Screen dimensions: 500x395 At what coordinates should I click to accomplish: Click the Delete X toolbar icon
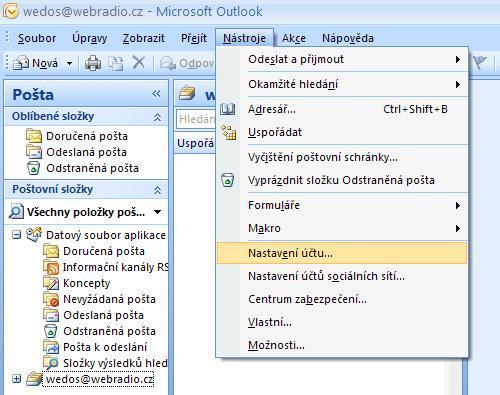(139, 62)
